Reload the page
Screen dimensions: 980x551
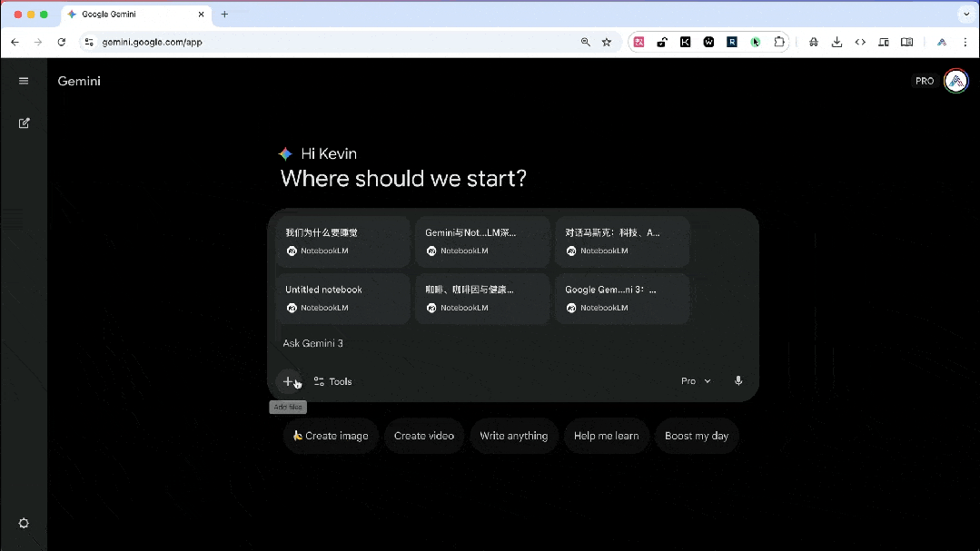[x=61, y=42]
